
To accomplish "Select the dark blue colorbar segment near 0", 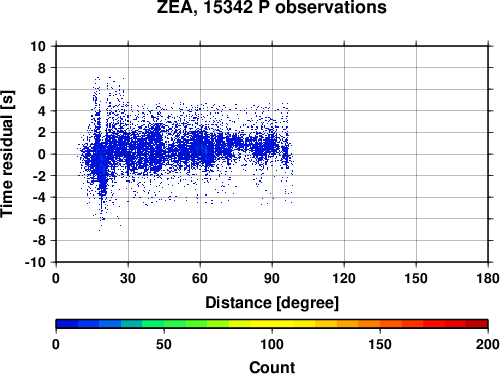I will (67, 324).
